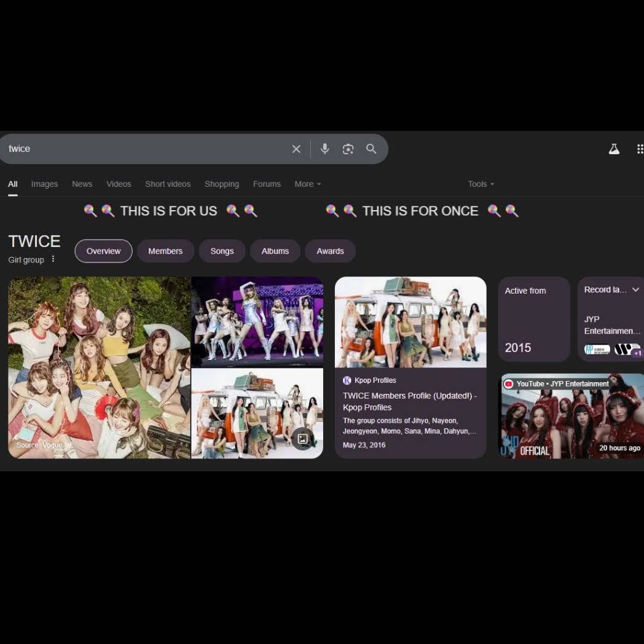Click the magnifying glass search icon
644x644 pixels.
coord(371,149)
